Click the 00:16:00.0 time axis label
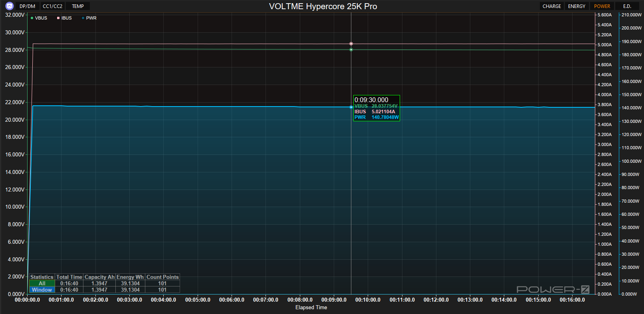The image size is (644, 314). (572, 300)
